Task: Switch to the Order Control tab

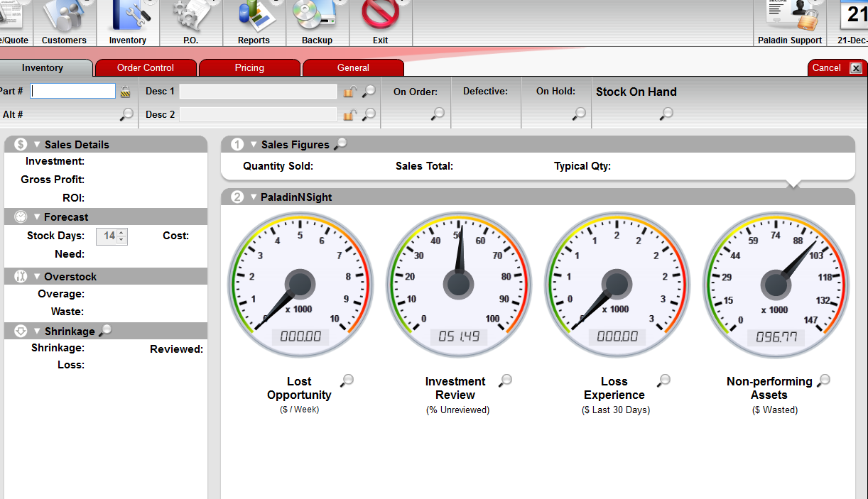Action: (x=145, y=68)
